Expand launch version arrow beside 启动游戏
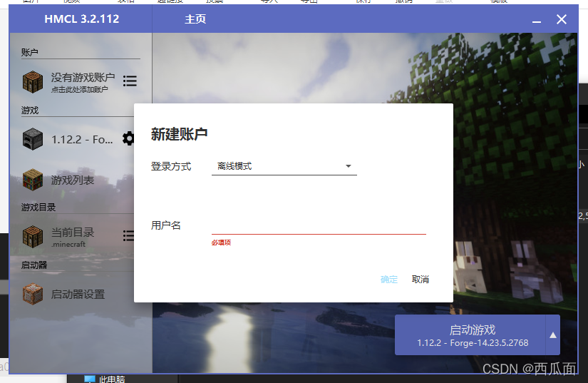Image resolution: width=588 pixels, height=383 pixels. 553,335
